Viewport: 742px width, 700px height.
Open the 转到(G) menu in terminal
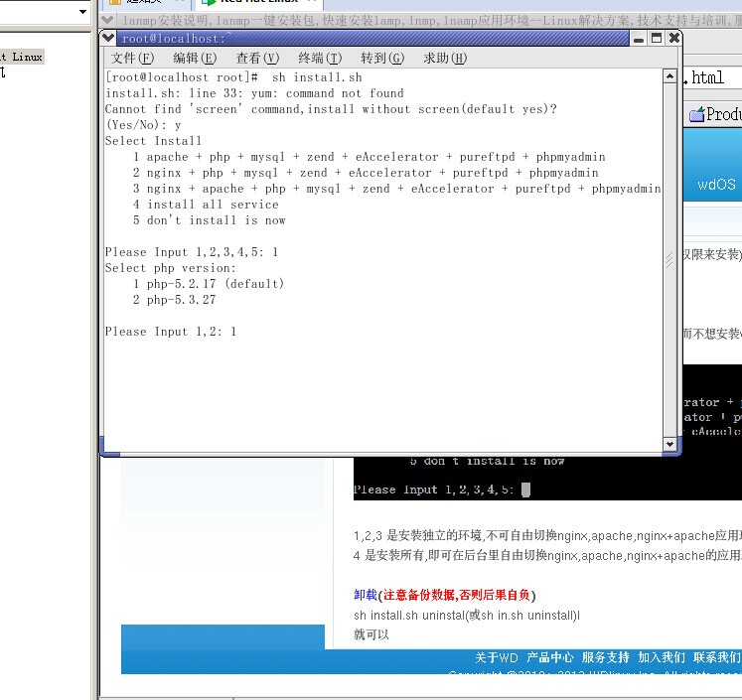click(382, 59)
